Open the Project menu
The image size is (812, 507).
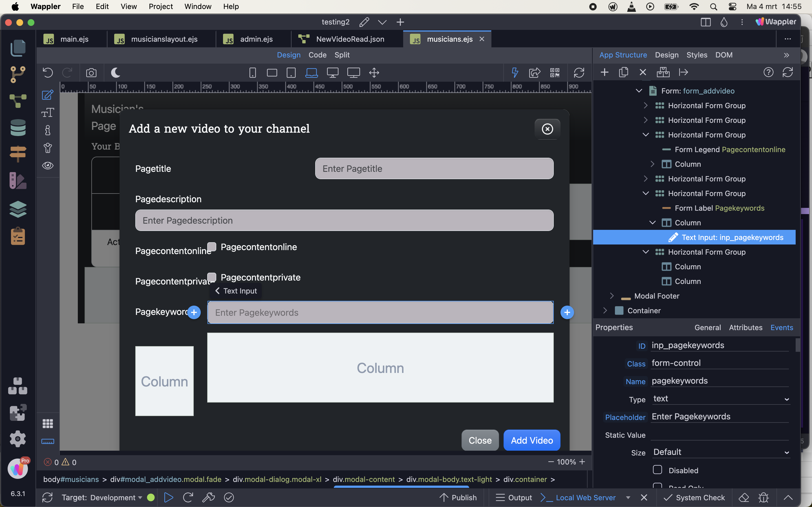(161, 6)
